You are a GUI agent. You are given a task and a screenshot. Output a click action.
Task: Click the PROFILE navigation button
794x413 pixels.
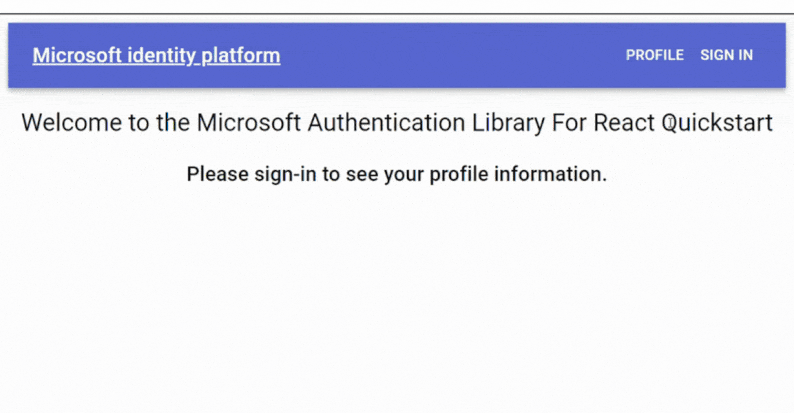[x=655, y=55]
